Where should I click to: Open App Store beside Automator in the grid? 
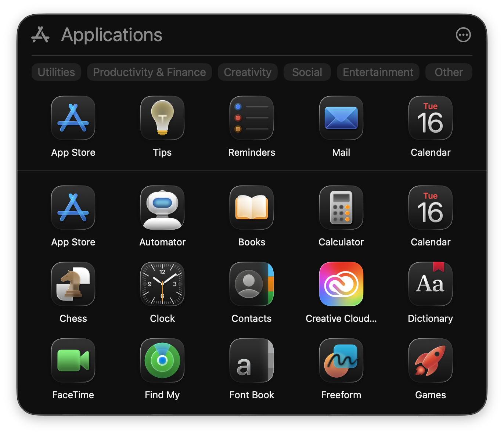pos(73,208)
